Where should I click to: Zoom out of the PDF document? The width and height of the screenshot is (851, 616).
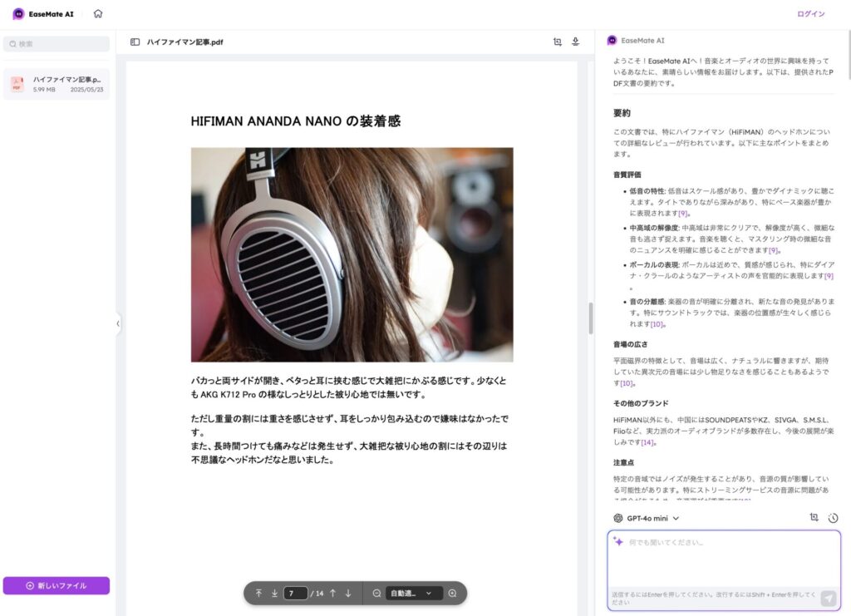[x=376, y=594]
